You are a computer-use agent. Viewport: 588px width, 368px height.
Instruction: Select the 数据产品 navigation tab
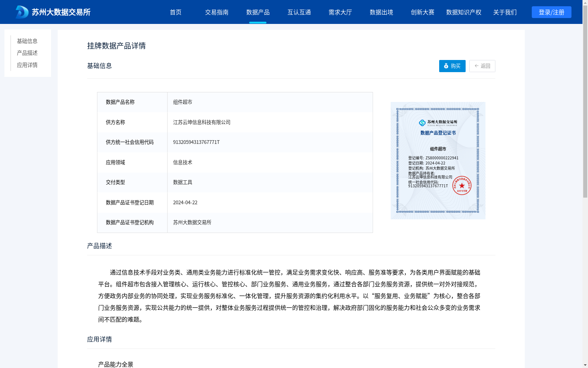point(258,12)
